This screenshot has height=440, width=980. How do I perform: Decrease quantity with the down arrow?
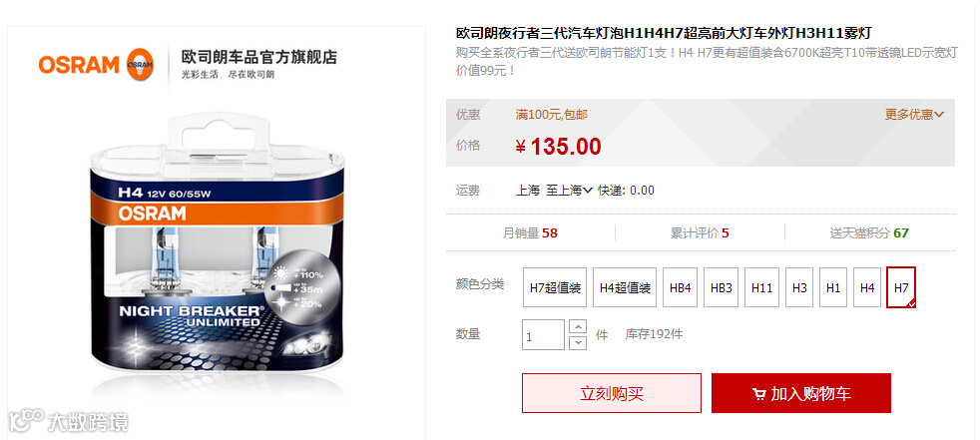tap(579, 342)
